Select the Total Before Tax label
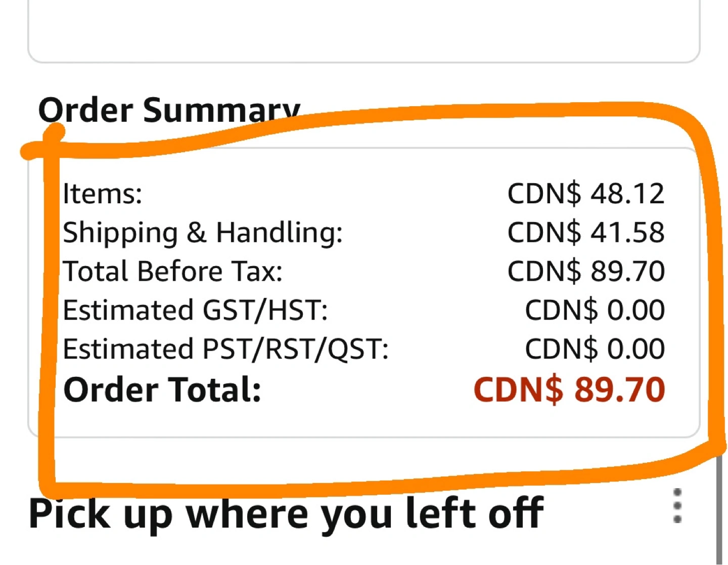This screenshot has width=728, height=565. pos(172,271)
